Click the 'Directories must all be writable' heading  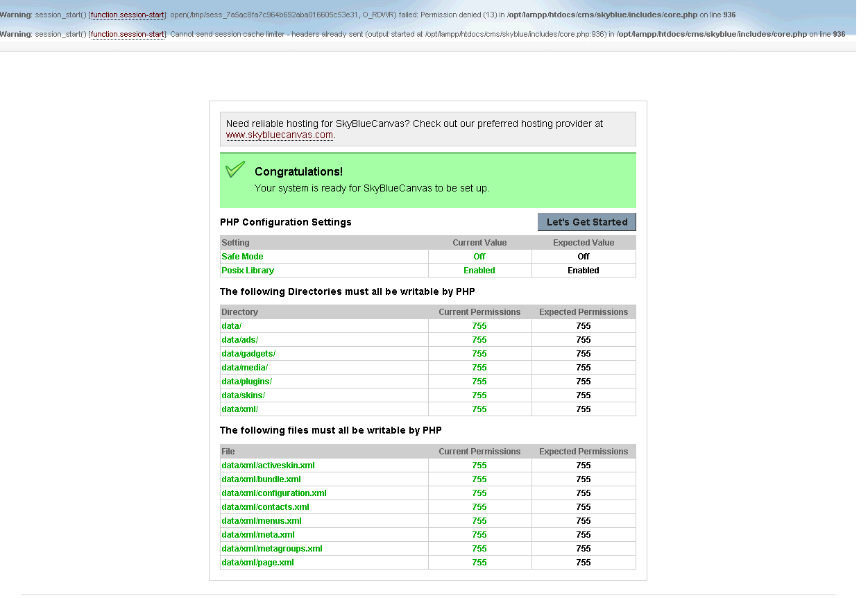pos(348,291)
